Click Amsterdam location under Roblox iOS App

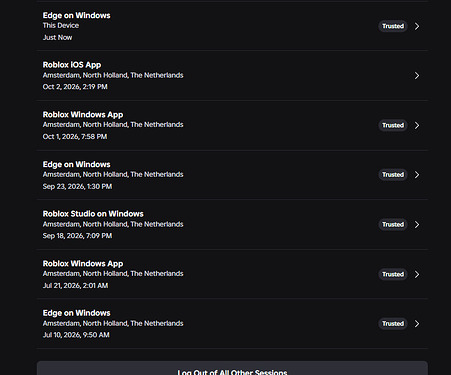(x=113, y=75)
